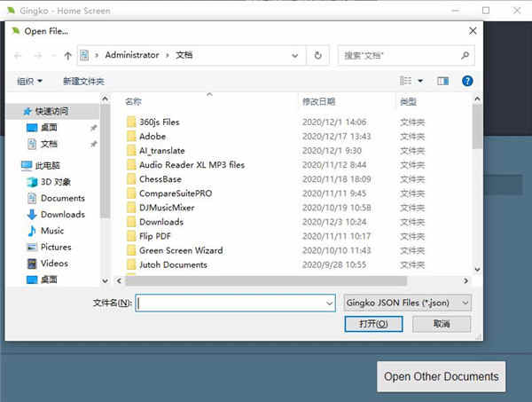Click the 新建文件夹 button
This screenshot has width=532, height=402.
pos(83,81)
